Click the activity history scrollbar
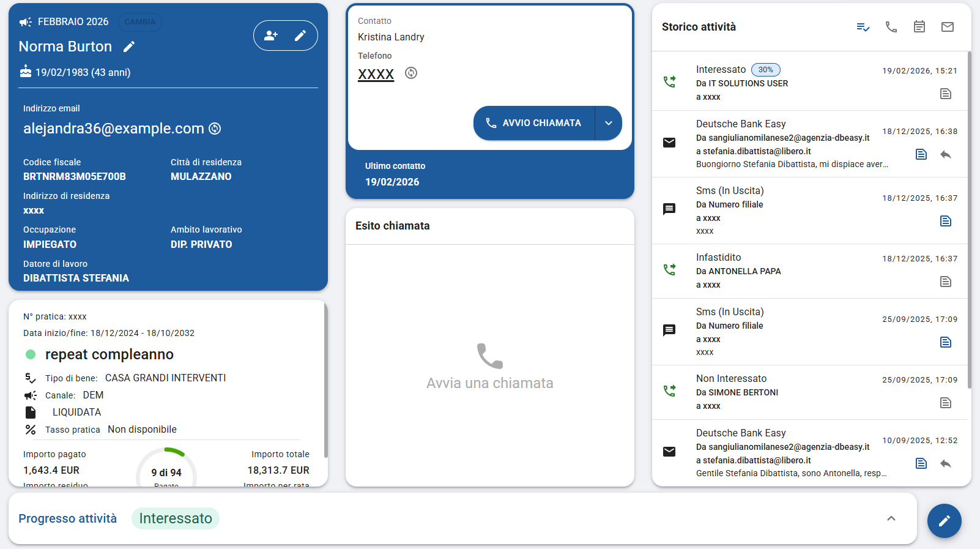 (969, 220)
